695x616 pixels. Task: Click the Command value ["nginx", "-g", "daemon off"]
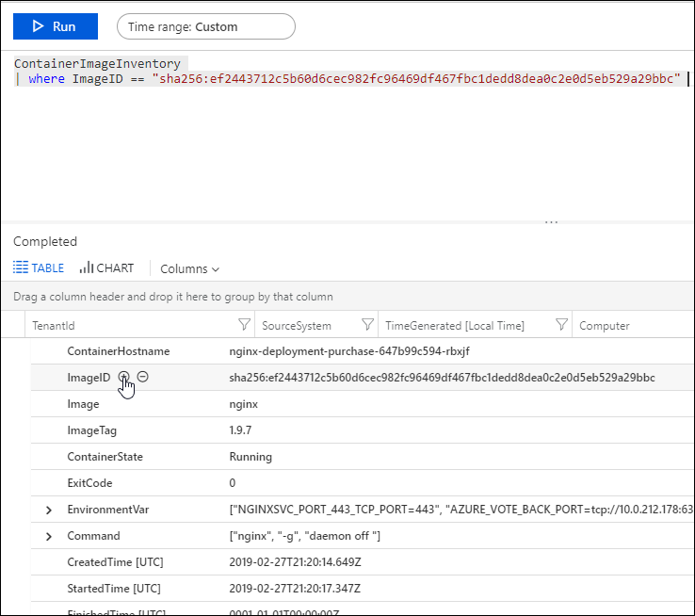[x=304, y=536]
